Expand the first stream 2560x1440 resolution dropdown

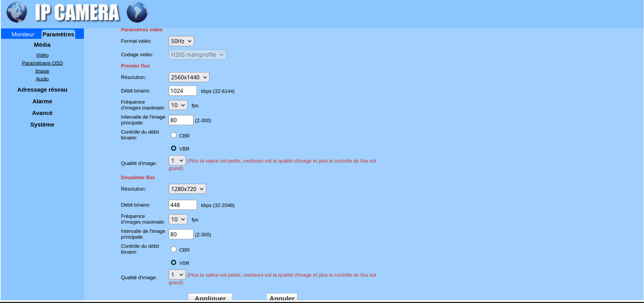[189, 77]
